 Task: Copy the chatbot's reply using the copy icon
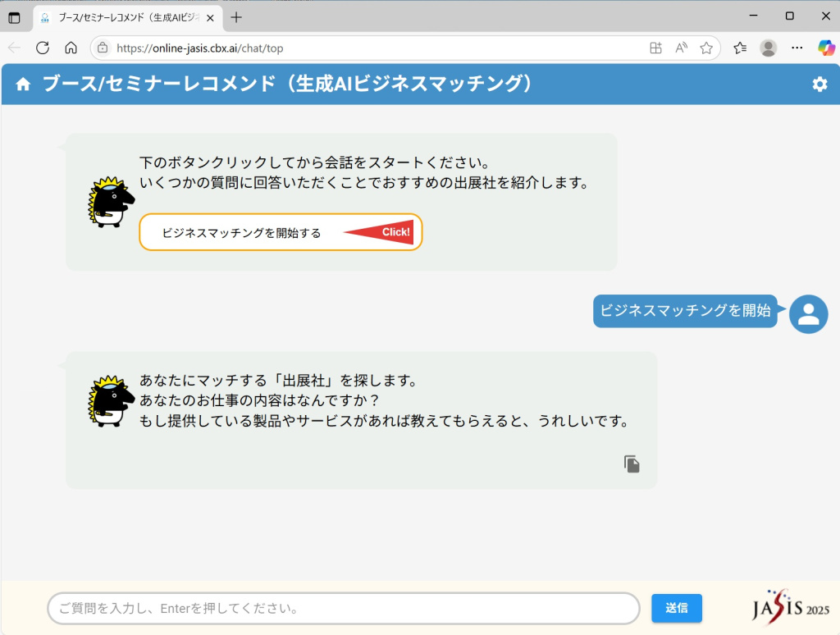pos(631,464)
